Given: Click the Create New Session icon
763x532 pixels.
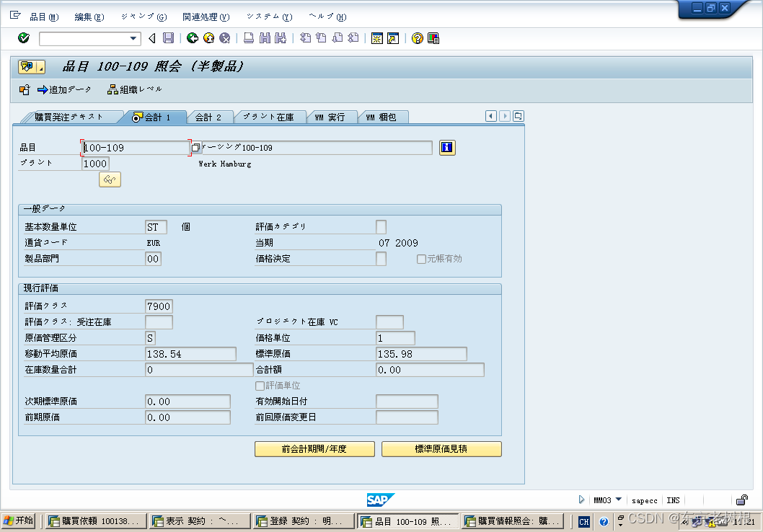Looking at the screenshot, I should pyautogui.click(x=376, y=38).
